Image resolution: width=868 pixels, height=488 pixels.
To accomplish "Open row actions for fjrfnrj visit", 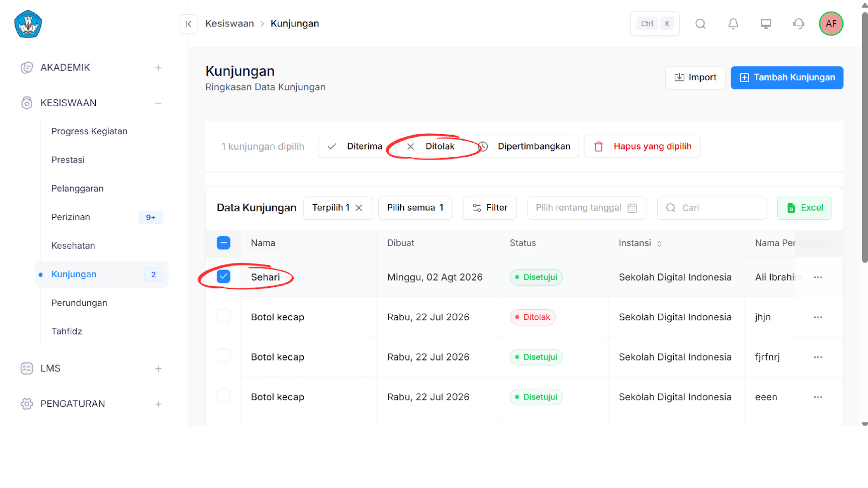I will (818, 357).
